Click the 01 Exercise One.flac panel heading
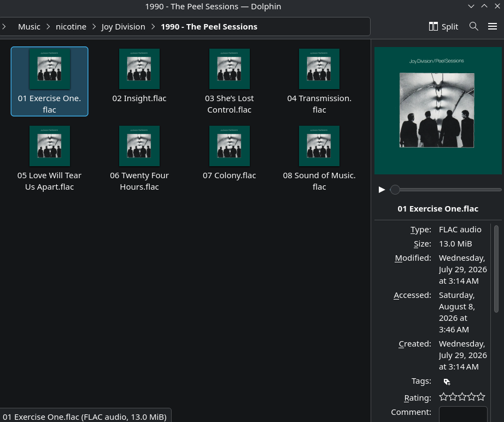Viewport: 504px width, 422px height. tap(438, 209)
